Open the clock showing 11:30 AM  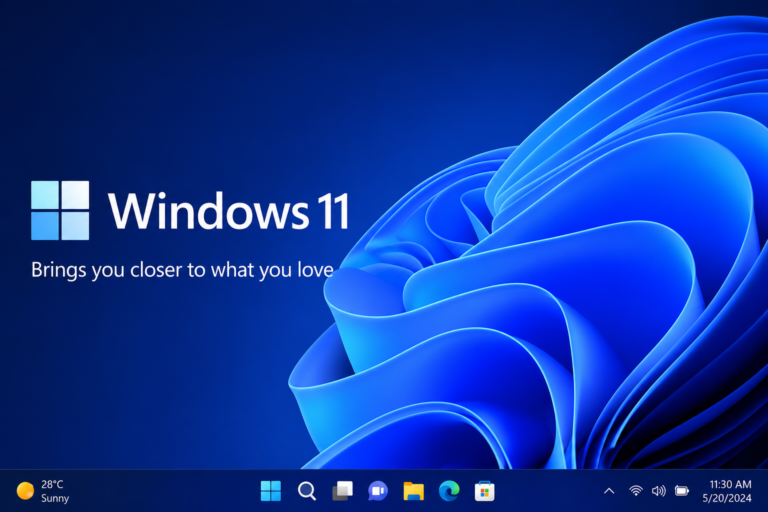pyautogui.click(x=730, y=484)
